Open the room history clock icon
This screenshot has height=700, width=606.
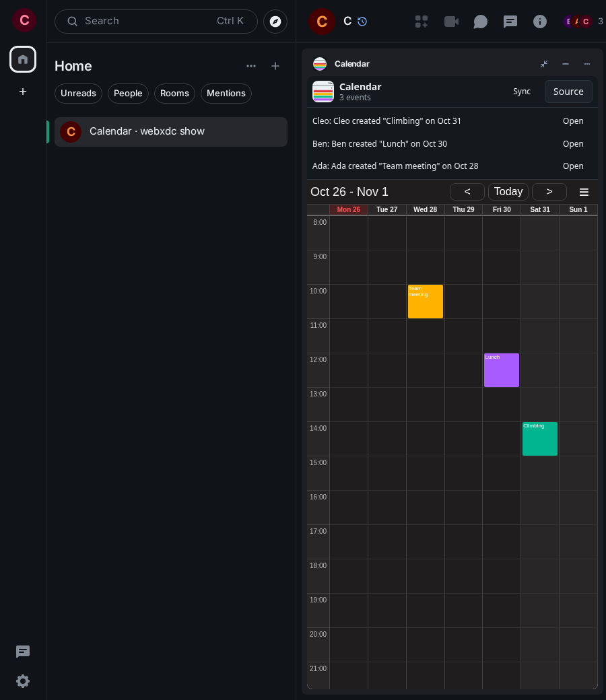362,22
